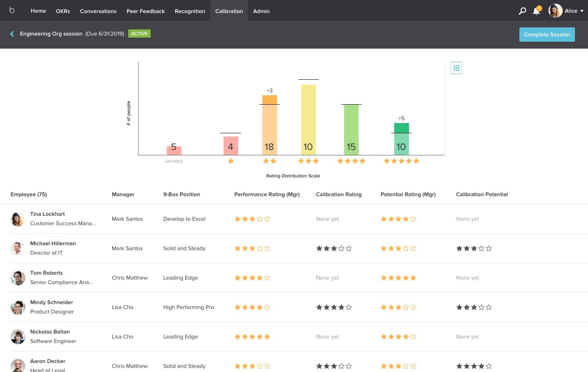This screenshot has width=588, height=372.
Task: Click the fourth star in Nickolas Boltan's potential rating
Action: point(406,336)
